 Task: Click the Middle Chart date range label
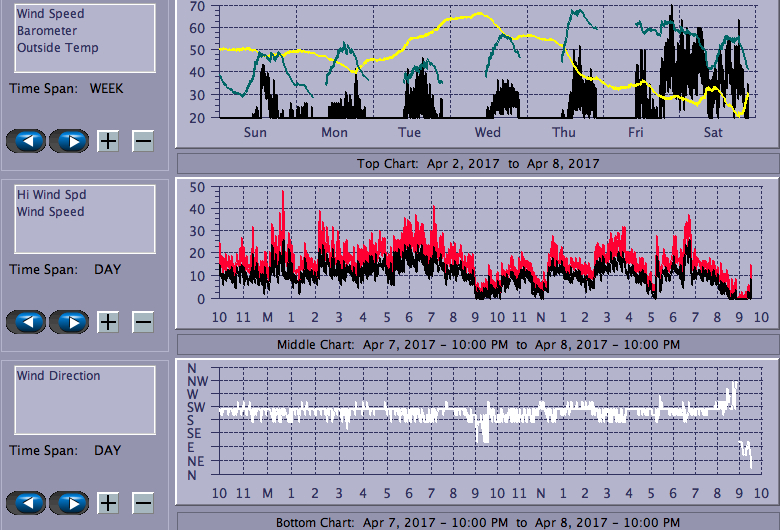pyautogui.click(x=476, y=344)
